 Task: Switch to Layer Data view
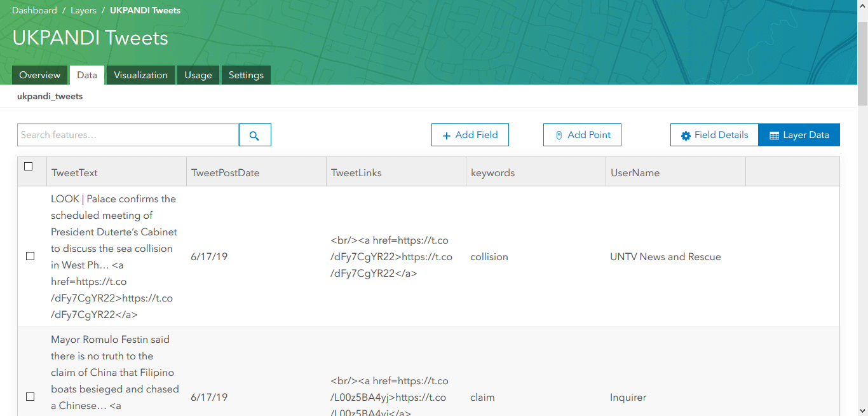(799, 135)
